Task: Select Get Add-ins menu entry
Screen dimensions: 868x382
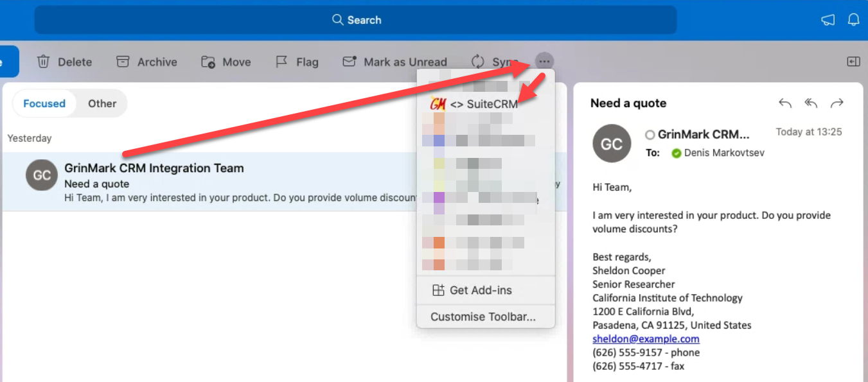Action: pyautogui.click(x=485, y=290)
